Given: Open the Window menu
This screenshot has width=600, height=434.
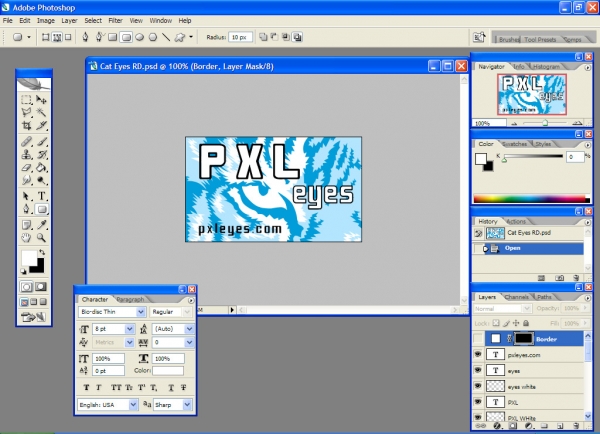Looking at the screenshot, I should tap(160, 21).
